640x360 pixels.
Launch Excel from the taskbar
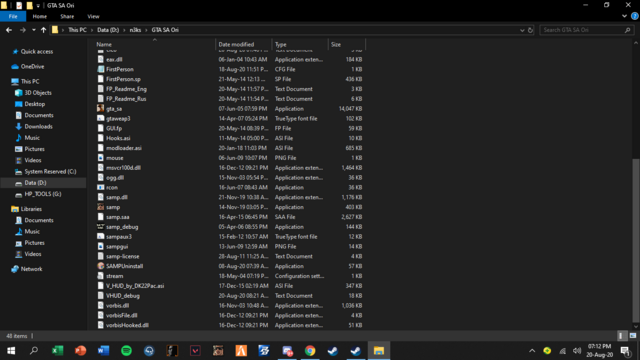pos(57,351)
